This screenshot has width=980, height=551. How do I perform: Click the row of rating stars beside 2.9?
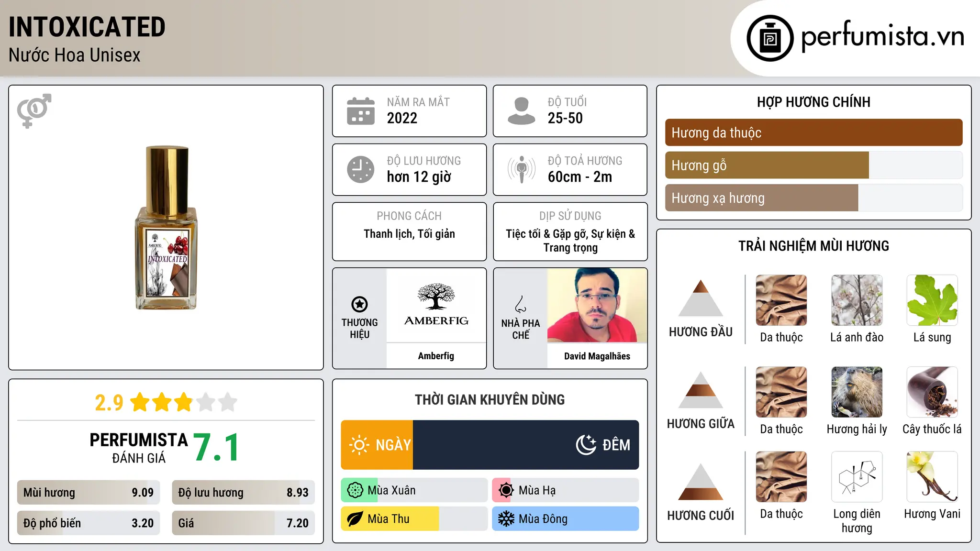(184, 402)
